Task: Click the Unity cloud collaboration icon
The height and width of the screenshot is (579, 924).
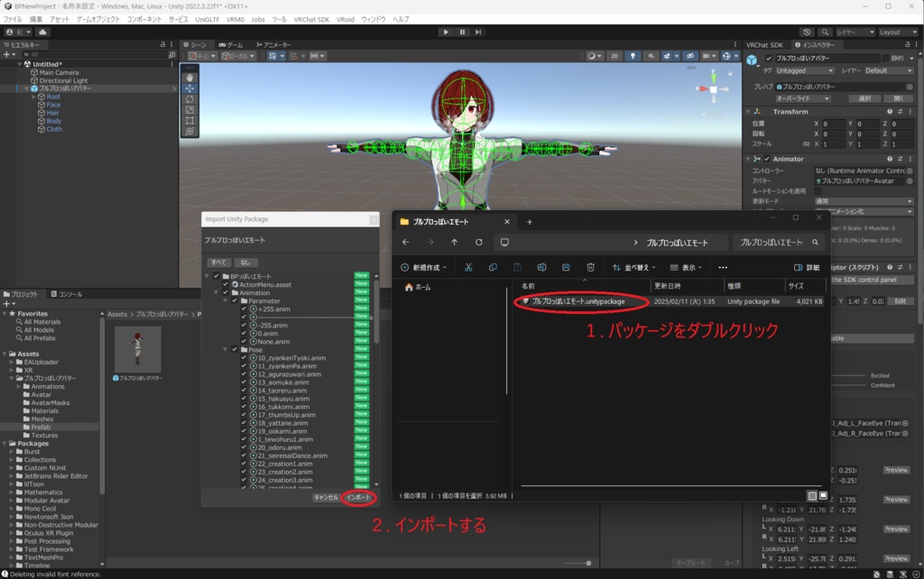Action: [807, 32]
